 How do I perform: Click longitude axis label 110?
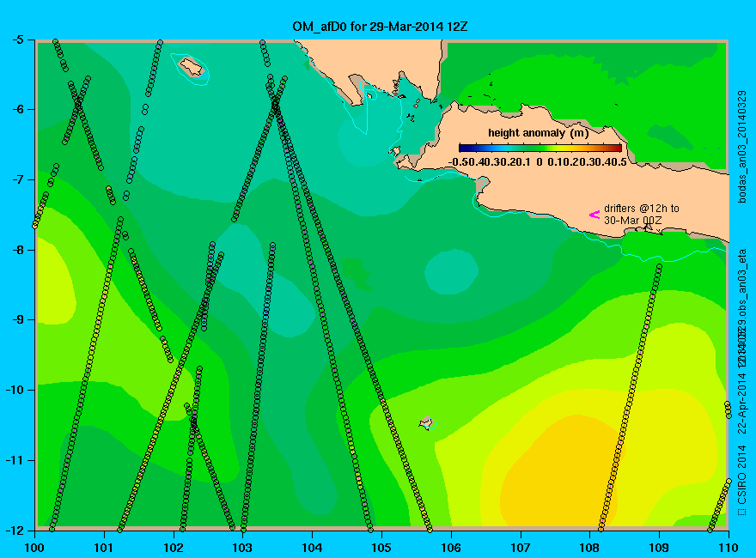click(x=729, y=548)
